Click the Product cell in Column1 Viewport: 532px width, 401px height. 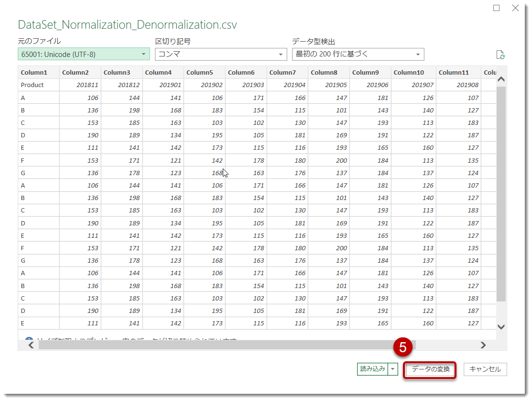click(39, 85)
